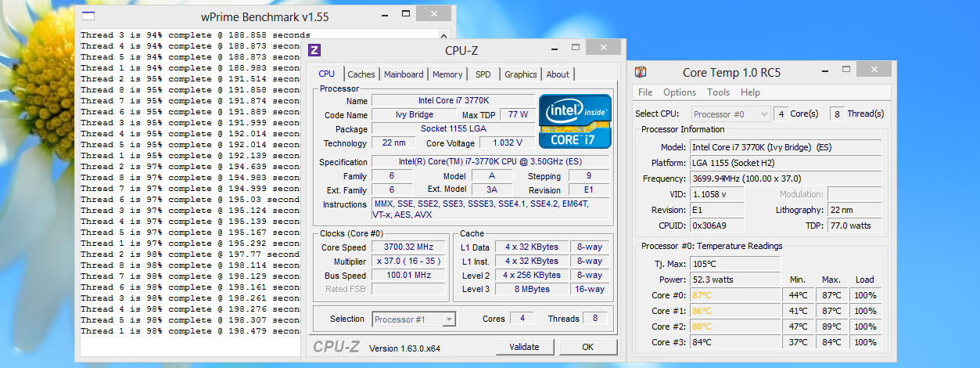Open the Graphics tab

point(520,74)
